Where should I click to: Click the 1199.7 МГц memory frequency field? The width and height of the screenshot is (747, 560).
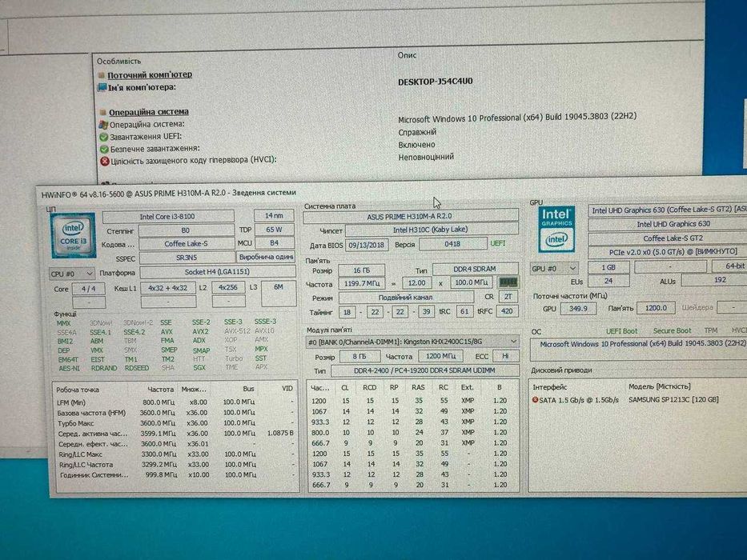362,283
